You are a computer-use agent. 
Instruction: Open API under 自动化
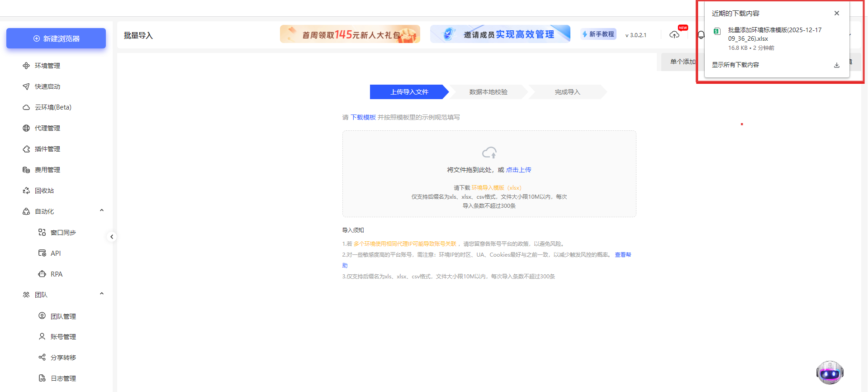[x=56, y=253]
